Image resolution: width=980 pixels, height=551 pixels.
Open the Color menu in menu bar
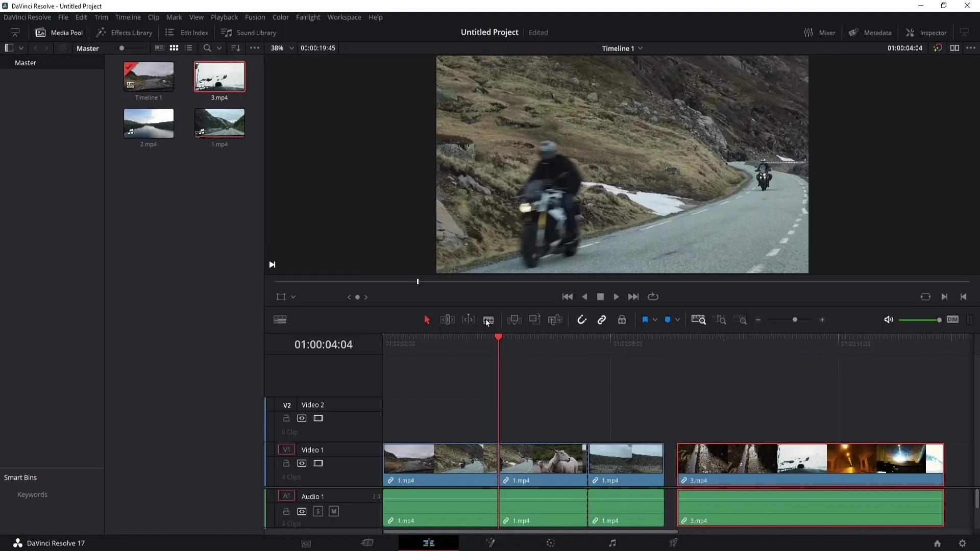click(x=281, y=17)
